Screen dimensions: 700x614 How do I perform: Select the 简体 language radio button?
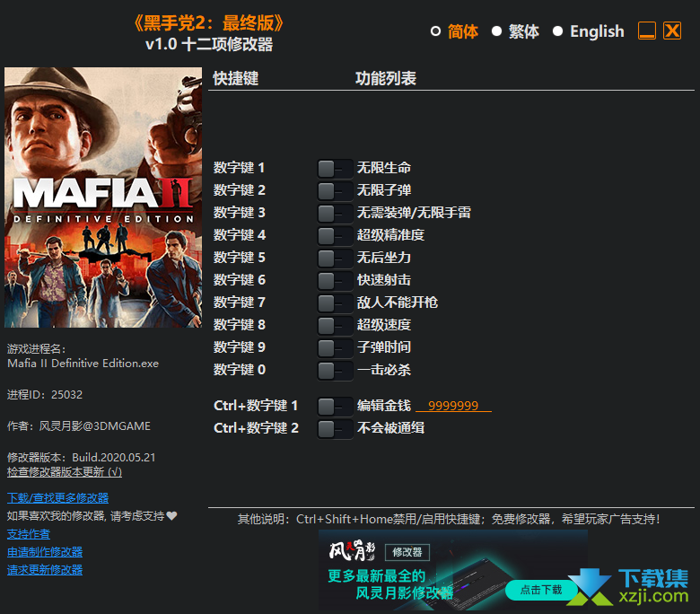point(435,31)
